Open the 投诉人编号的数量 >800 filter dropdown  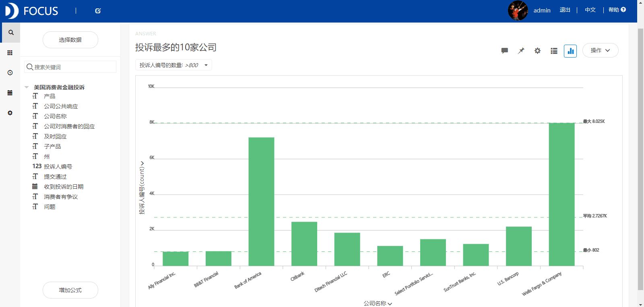pos(173,65)
